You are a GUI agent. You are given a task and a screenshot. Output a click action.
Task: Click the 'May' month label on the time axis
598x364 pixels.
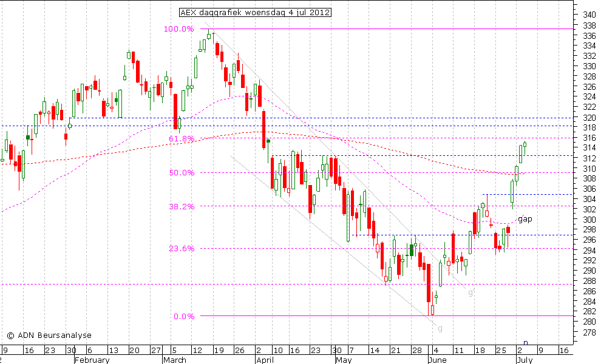point(344,360)
